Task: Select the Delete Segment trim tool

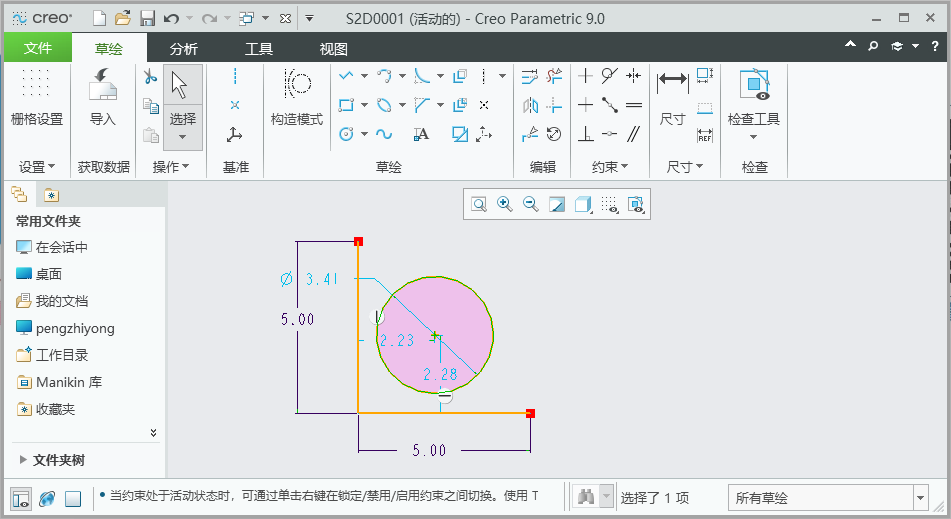Action: [x=554, y=76]
